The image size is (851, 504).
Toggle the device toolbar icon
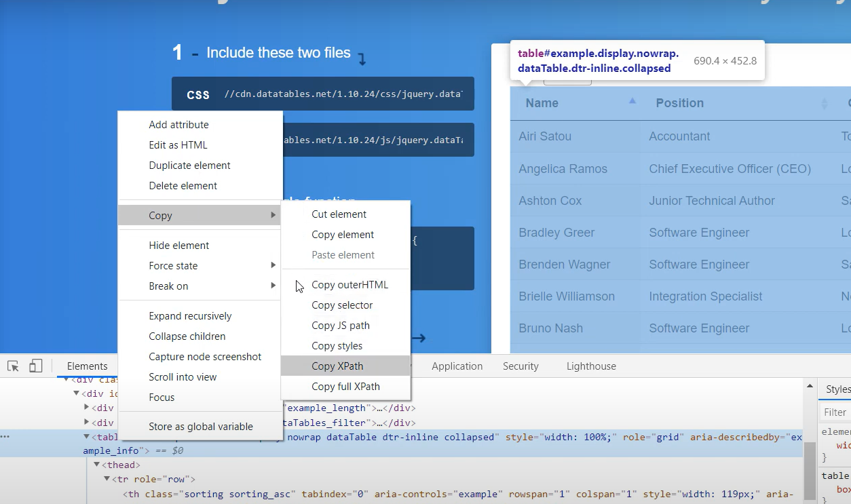click(35, 366)
